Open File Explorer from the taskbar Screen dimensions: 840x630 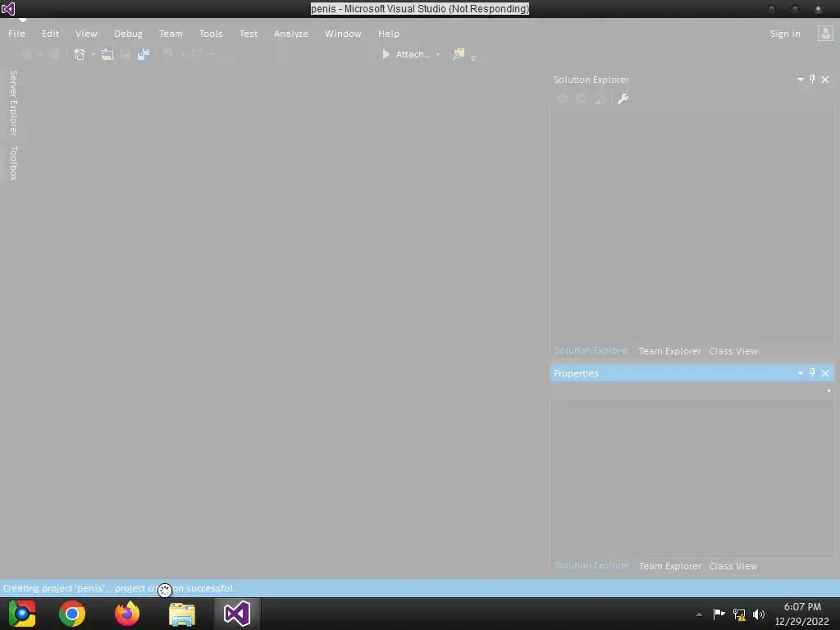click(182, 614)
